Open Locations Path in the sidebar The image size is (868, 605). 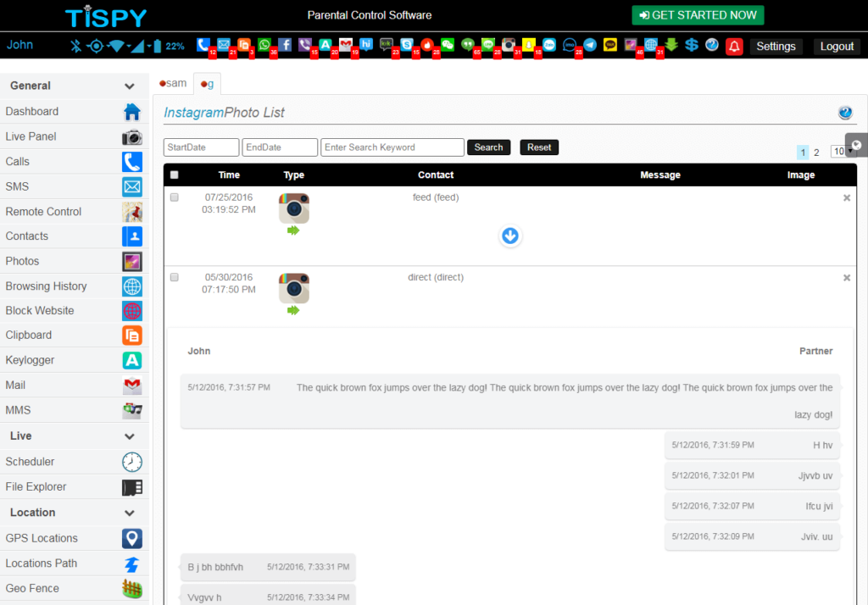(75, 563)
